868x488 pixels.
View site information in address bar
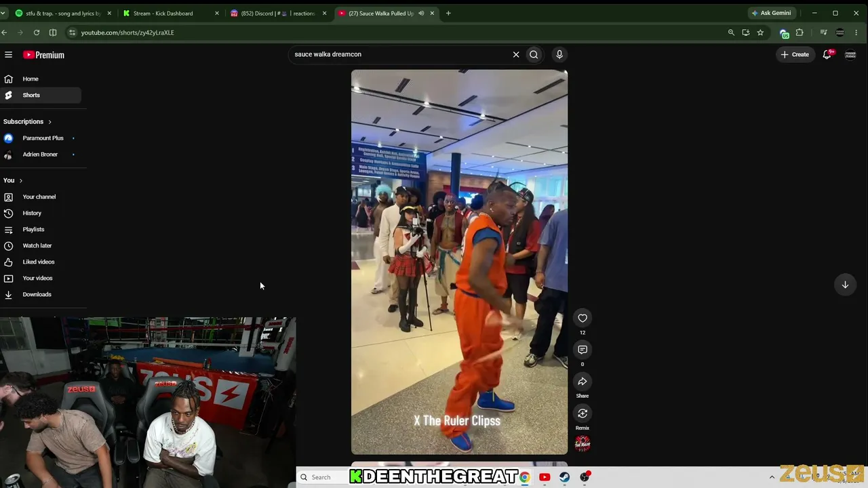click(x=72, y=33)
